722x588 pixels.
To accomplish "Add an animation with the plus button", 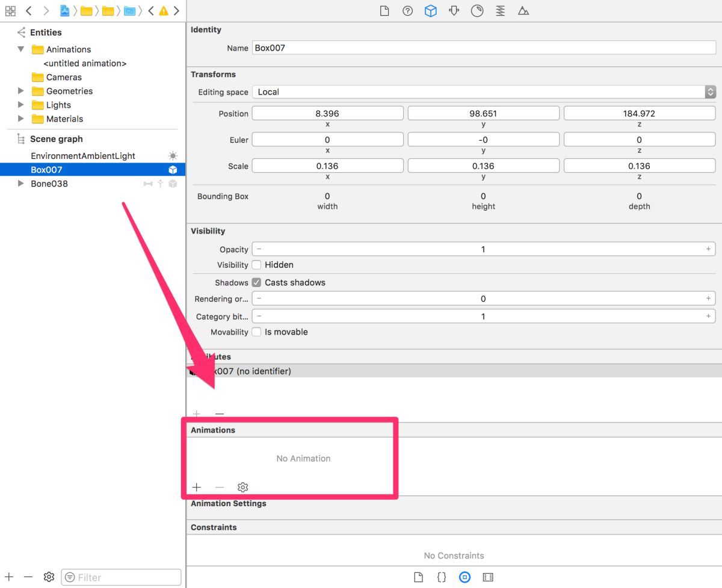I will (196, 487).
